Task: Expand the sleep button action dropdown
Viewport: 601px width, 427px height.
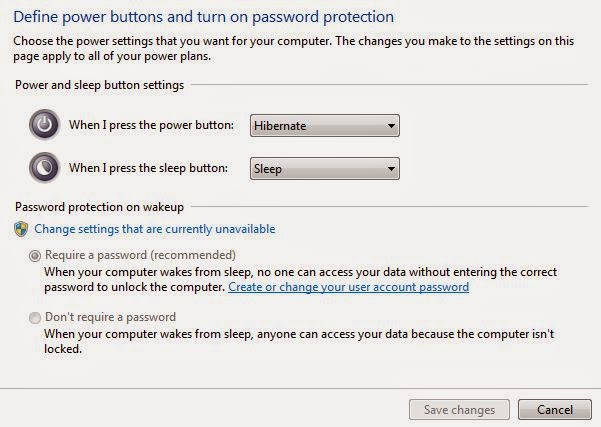Action: [x=324, y=168]
